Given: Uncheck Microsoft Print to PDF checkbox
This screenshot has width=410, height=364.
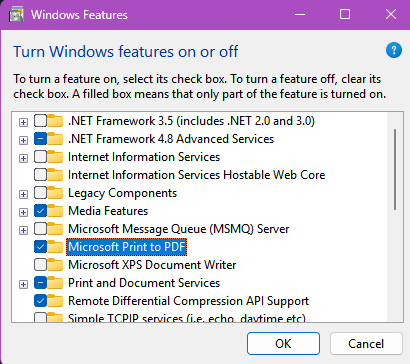Looking at the screenshot, I should (x=40, y=247).
